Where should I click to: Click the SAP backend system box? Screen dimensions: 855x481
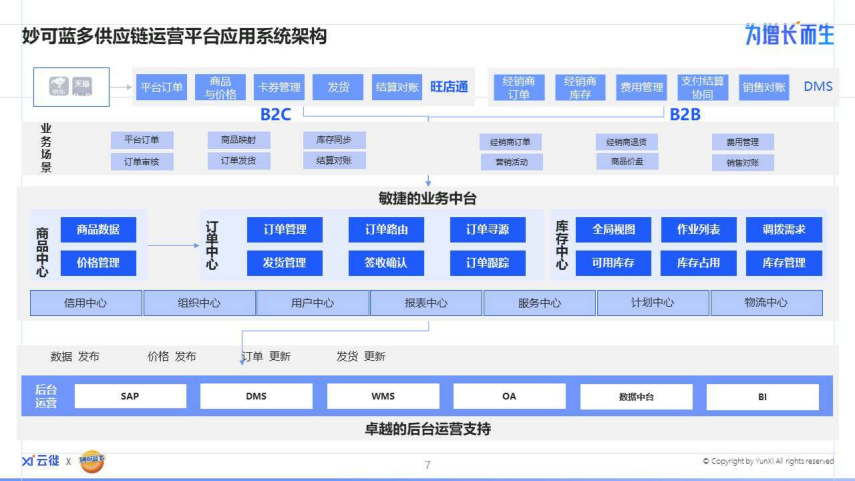click(x=130, y=396)
